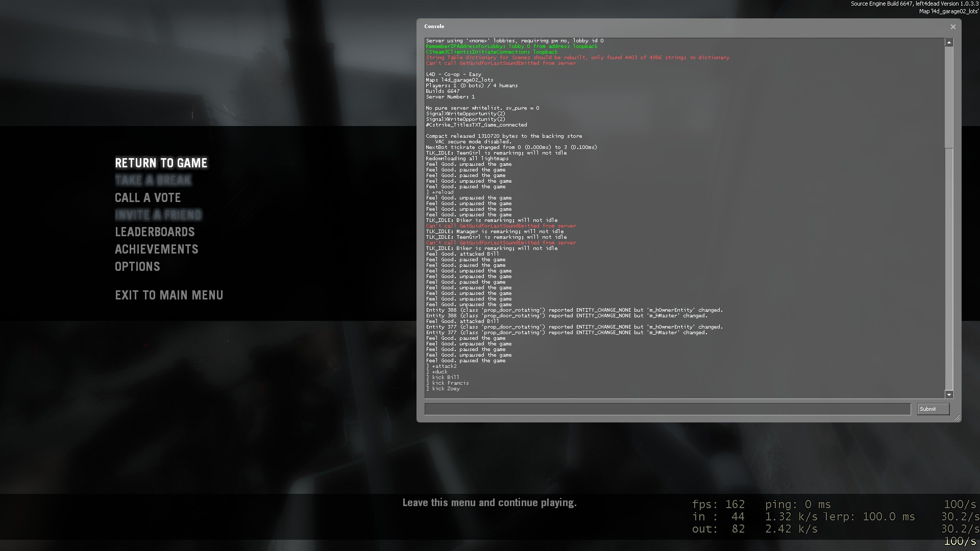
Task: Click the console scrollbar track below thumb
Action: coord(949,270)
